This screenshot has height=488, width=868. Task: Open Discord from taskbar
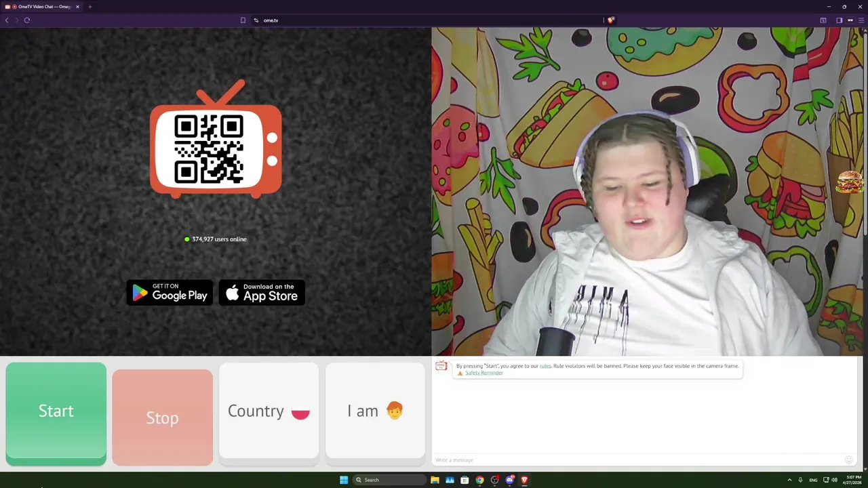point(509,480)
